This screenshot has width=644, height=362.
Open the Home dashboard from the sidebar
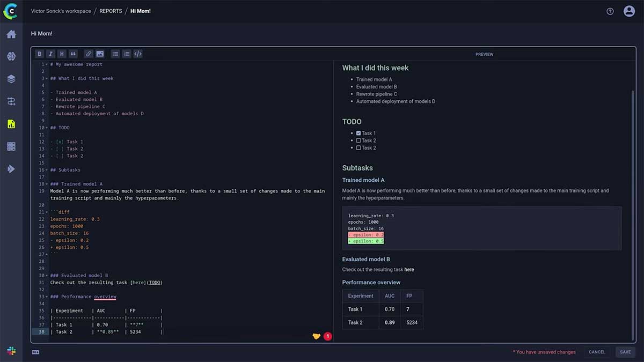[x=11, y=34]
